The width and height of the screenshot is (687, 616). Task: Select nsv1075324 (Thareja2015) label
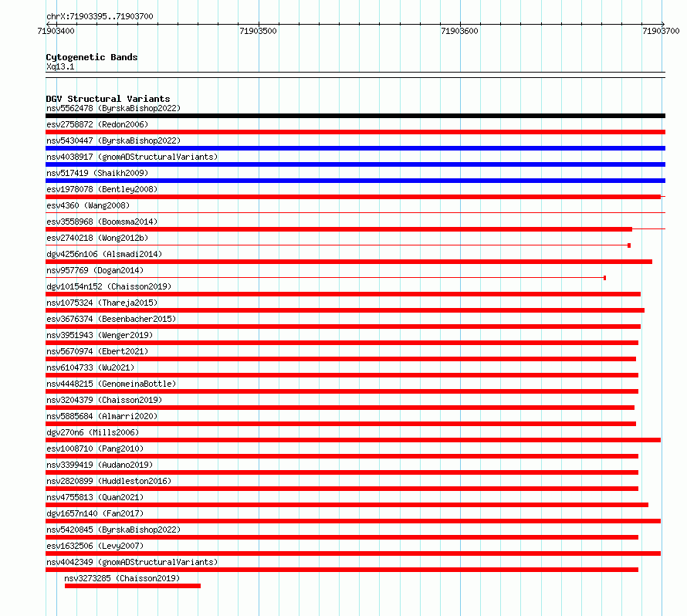pyautogui.click(x=102, y=303)
